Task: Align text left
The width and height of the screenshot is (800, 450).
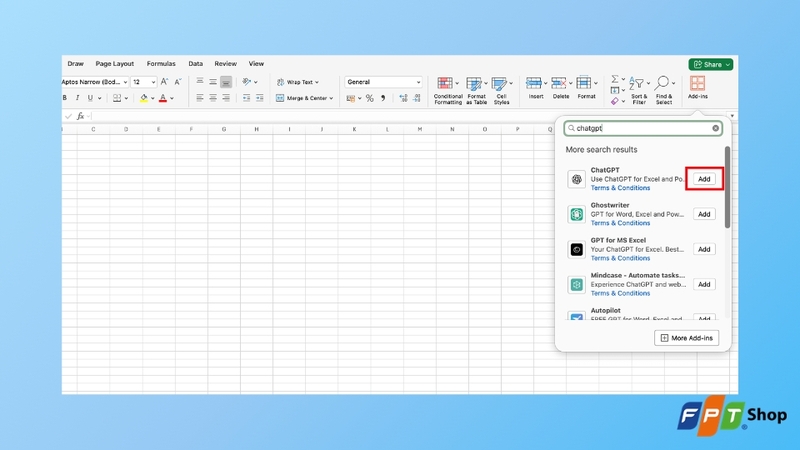Action: (200, 98)
